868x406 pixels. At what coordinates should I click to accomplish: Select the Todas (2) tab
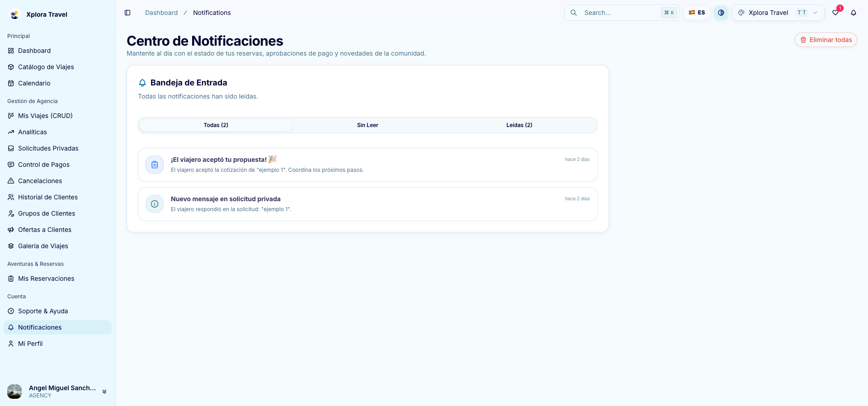pos(216,125)
